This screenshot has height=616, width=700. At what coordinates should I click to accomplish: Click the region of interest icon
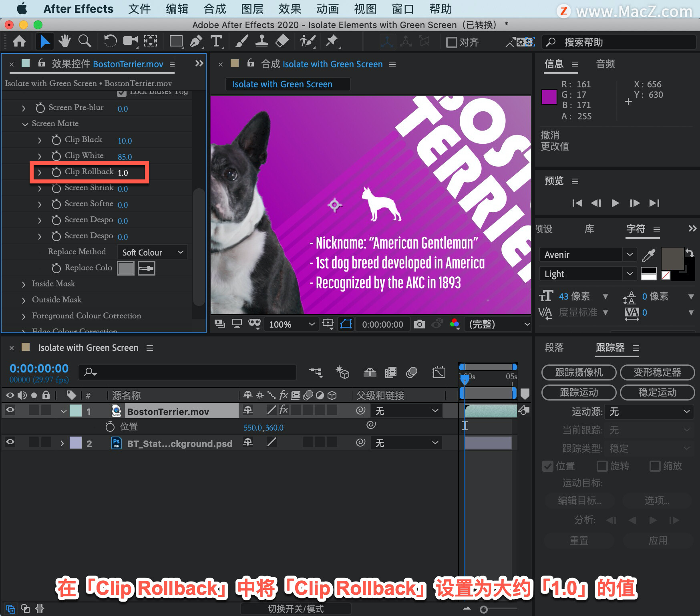coord(328,324)
